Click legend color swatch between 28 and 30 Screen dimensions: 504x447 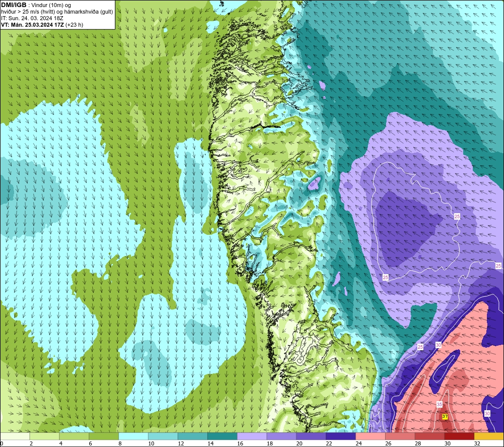click(x=430, y=436)
